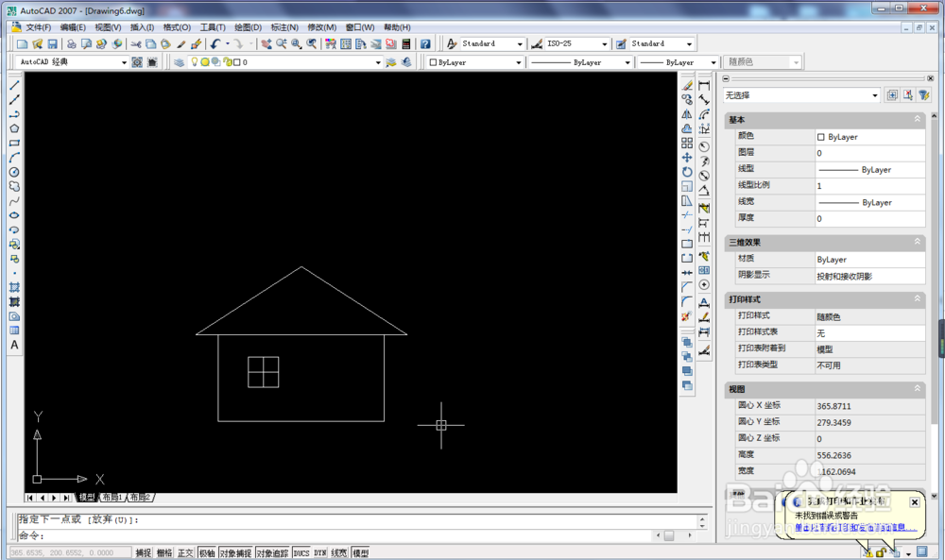The width and height of the screenshot is (945, 560).
Task: Collapse the 打印样式 properties section
Action: coord(918,298)
